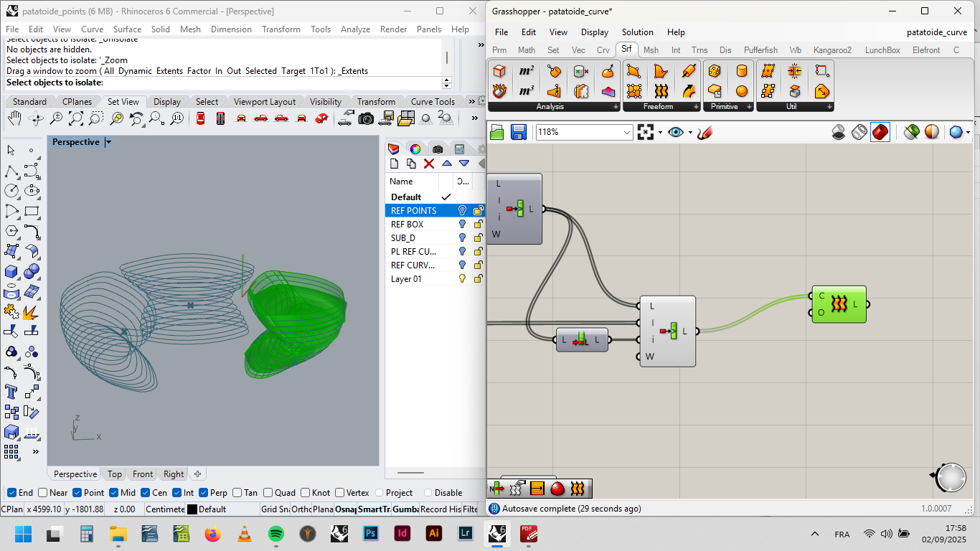Click the Sphere primitive component icon
980x551 pixels.
(742, 91)
